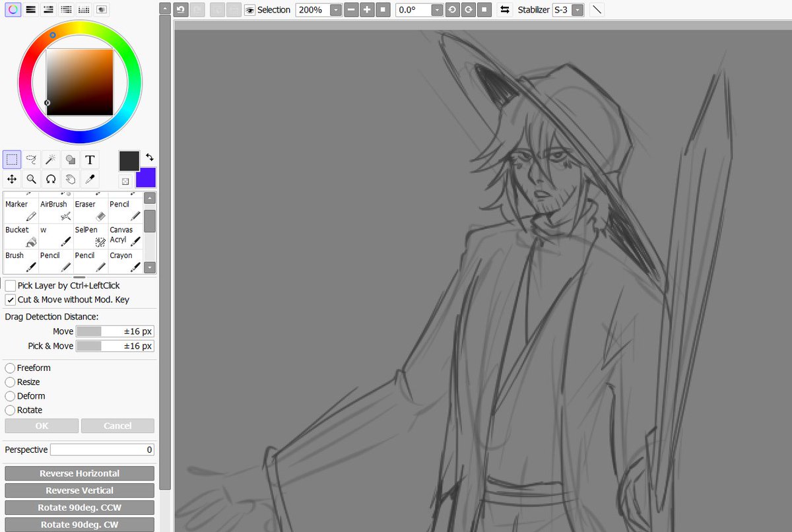Toggle the swatches panel
Viewport: 792px width, 532px height.
84,9
